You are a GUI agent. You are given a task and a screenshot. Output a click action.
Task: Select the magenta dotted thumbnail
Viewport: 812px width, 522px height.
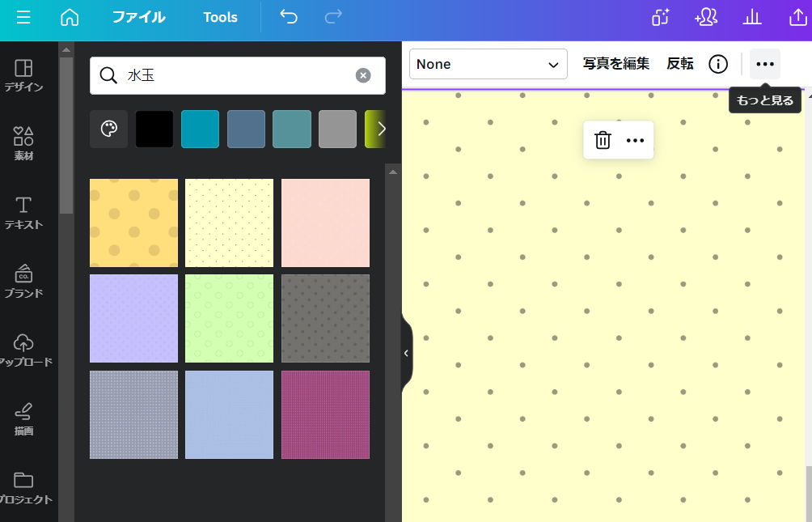point(325,414)
